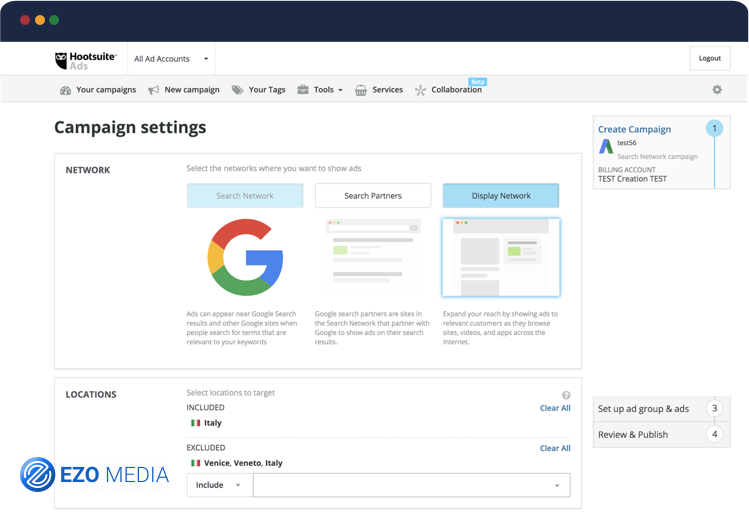
Task: Click the Collaboration network icon
Action: 420,90
